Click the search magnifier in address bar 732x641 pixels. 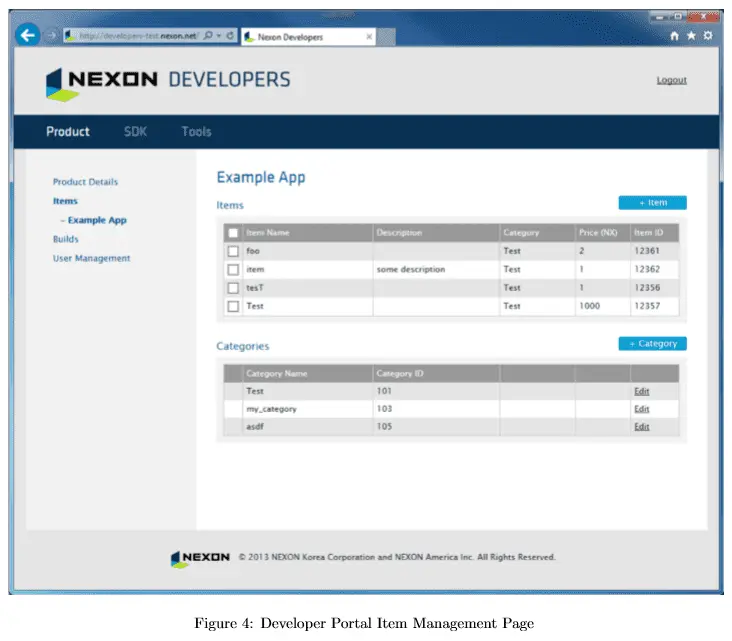tap(208, 35)
